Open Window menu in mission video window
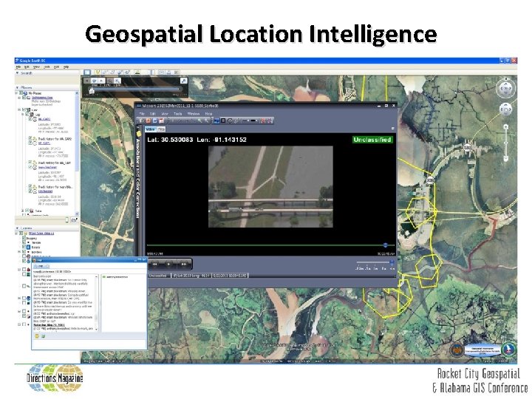 [194, 114]
